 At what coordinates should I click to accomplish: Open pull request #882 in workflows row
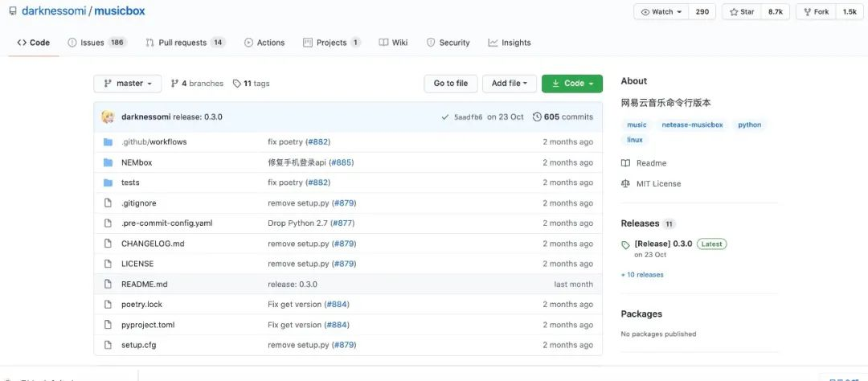tap(317, 141)
